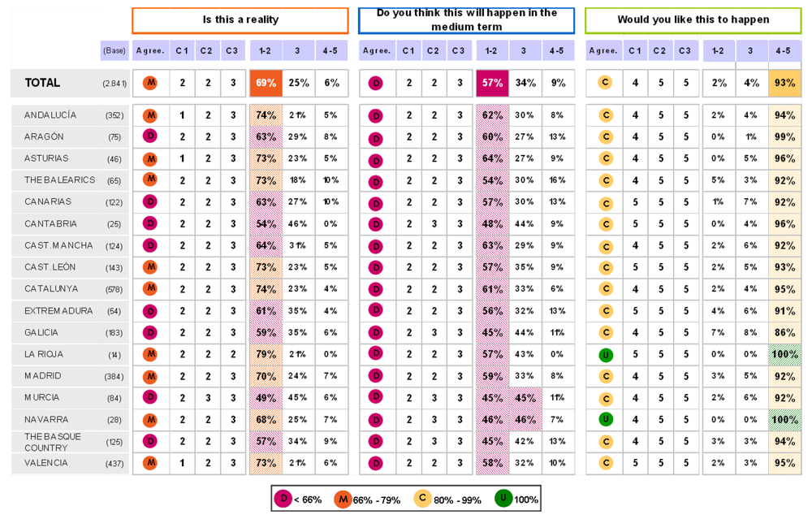Click the TOTAL row label
Screen dimensions: 812x519
pos(42,83)
